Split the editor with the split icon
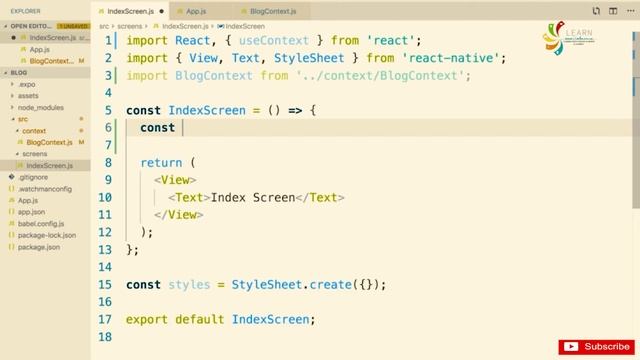Viewport: 640px width, 360px height. coord(613,11)
